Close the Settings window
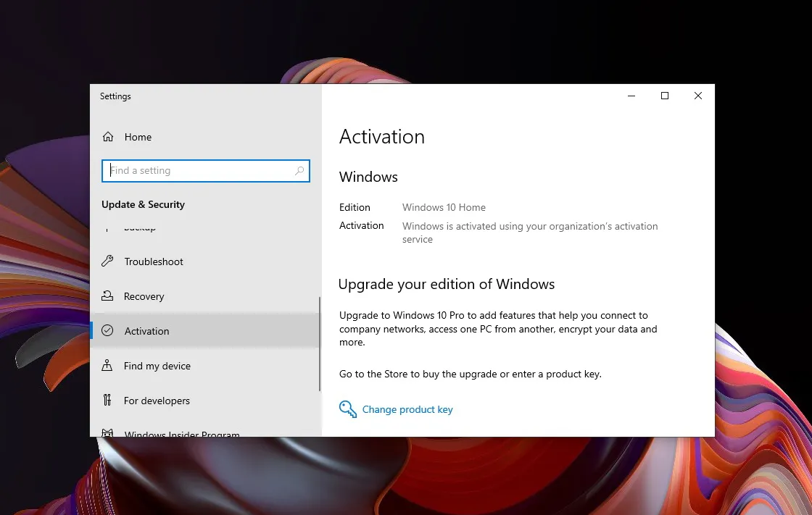The height and width of the screenshot is (515, 812). click(x=698, y=96)
